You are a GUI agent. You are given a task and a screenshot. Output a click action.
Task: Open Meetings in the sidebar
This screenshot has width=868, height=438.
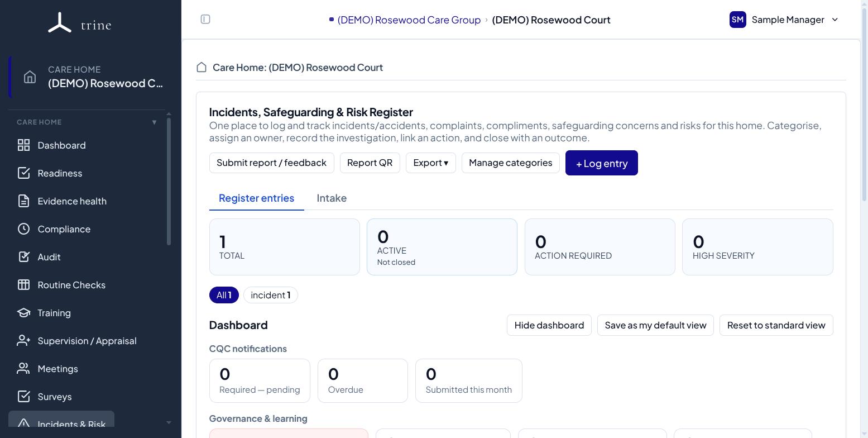[57, 369]
